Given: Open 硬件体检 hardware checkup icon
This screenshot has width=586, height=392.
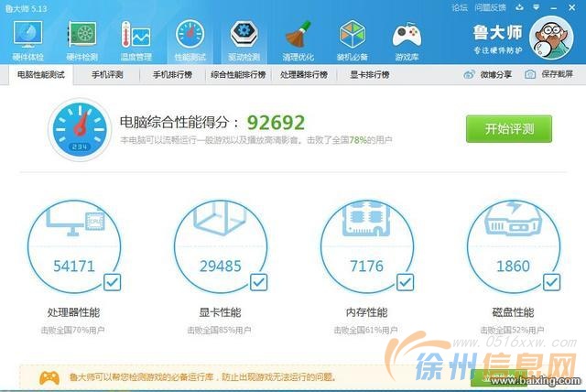Looking at the screenshot, I should pos(27,35).
